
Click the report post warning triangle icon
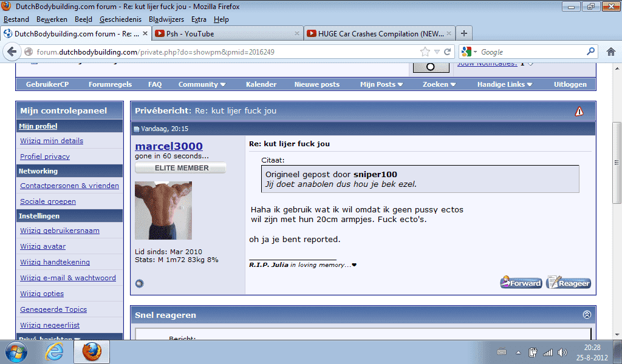tap(579, 111)
